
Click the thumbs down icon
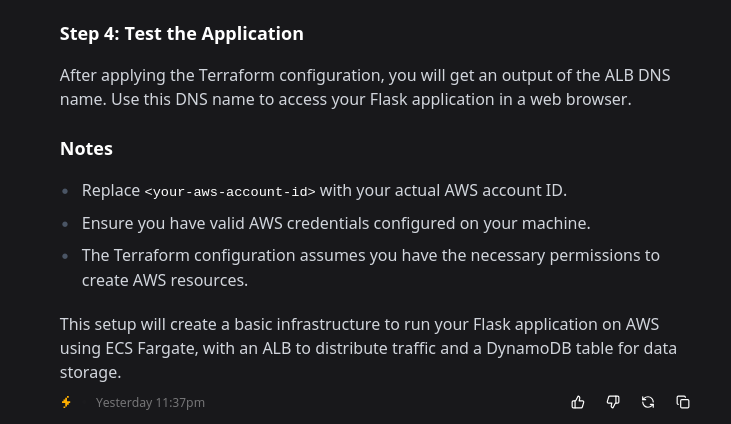613,402
